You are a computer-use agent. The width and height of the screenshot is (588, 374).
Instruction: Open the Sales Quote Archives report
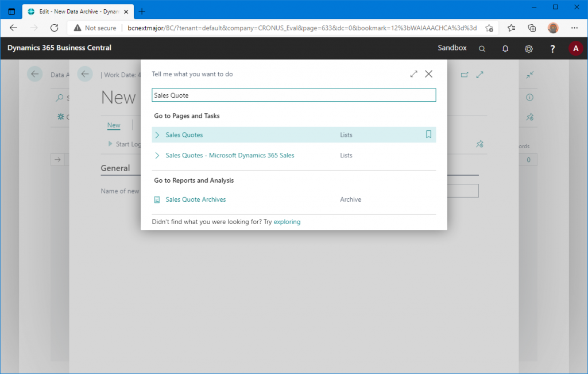coord(196,199)
